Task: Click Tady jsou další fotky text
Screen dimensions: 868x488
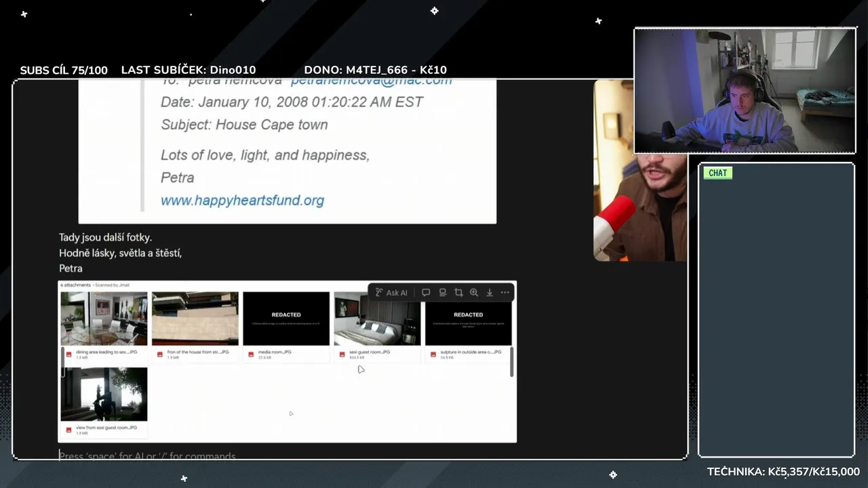Action: (105, 237)
